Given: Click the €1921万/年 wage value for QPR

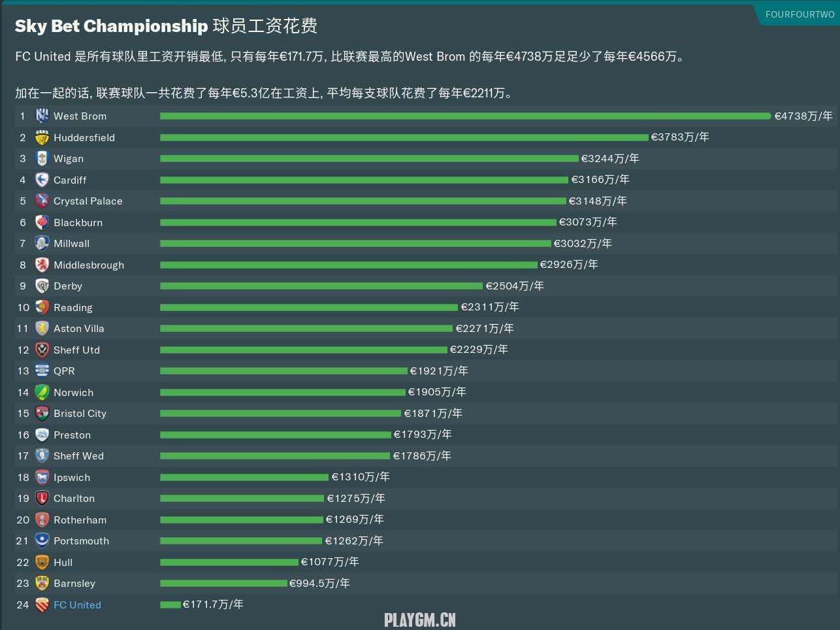Looking at the screenshot, I should (439, 371).
